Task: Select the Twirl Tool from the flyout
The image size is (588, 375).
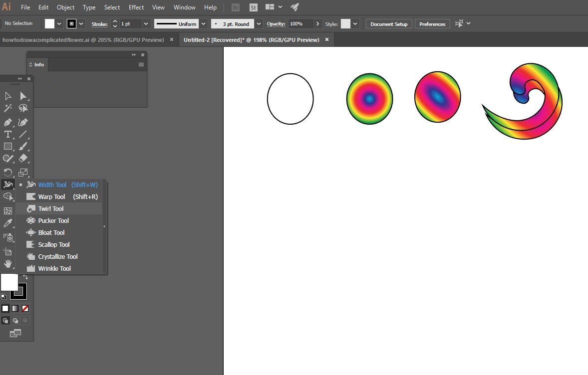Action: pyautogui.click(x=51, y=208)
